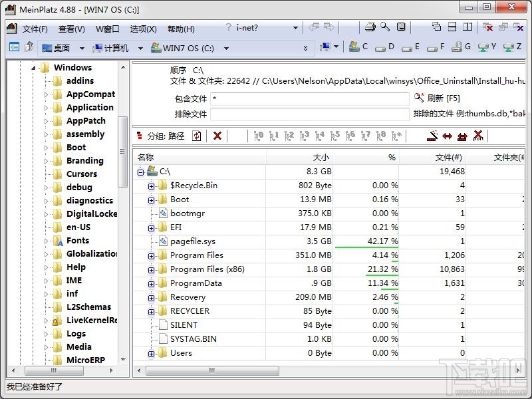The width and height of the screenshot is (532, 399).
Task: Click the 分组: 路径 grouping button
Action: [160, 136]
